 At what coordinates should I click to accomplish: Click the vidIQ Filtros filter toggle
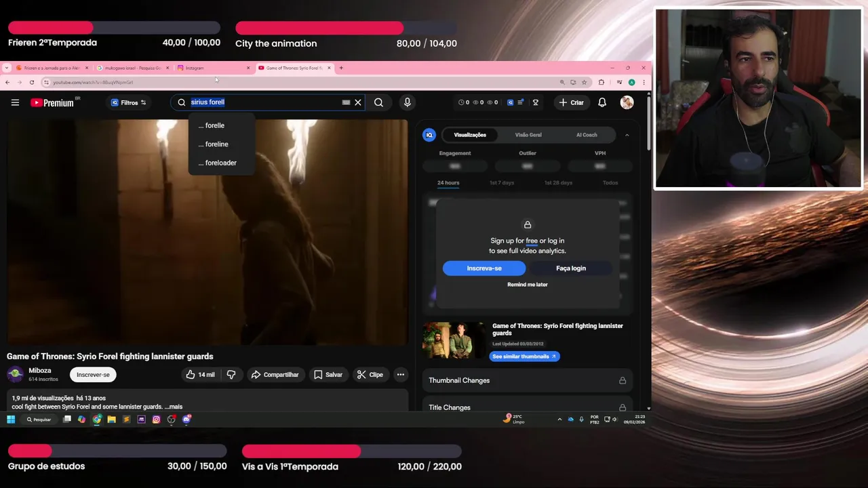click(x=128, y=102)
